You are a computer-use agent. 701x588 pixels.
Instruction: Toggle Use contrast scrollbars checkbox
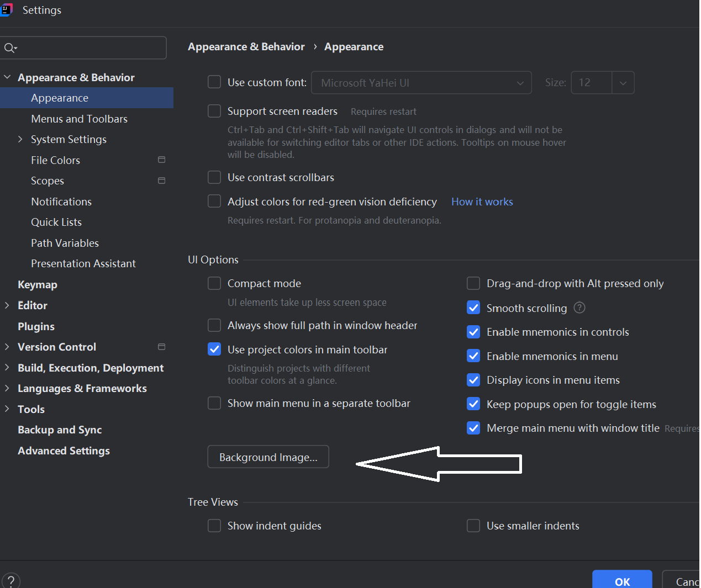[x=214, y=177]
